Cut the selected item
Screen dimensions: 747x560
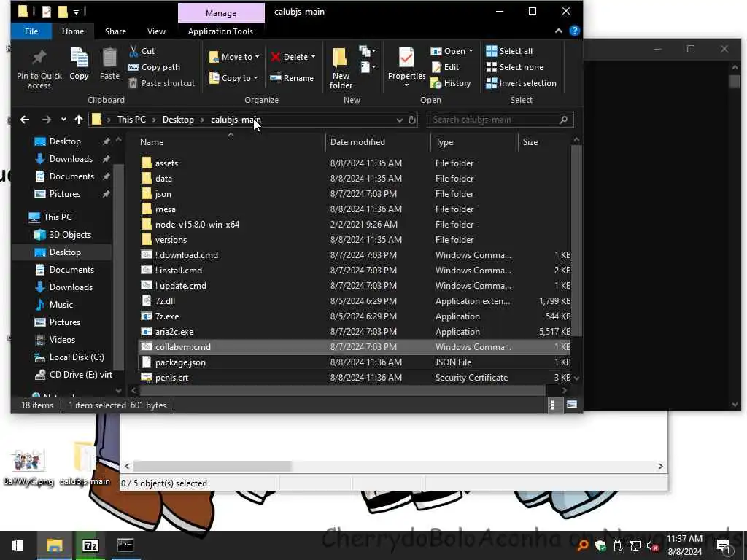coord(142,51)
